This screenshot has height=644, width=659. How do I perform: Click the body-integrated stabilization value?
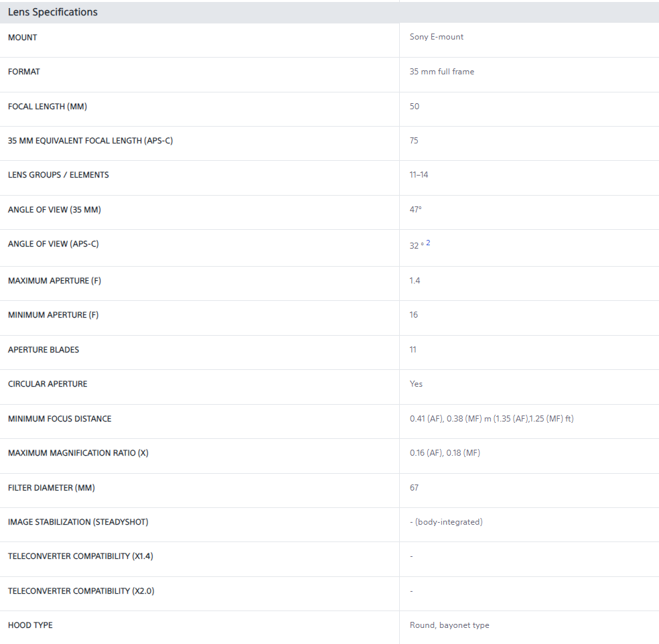(x=446, y=522)
